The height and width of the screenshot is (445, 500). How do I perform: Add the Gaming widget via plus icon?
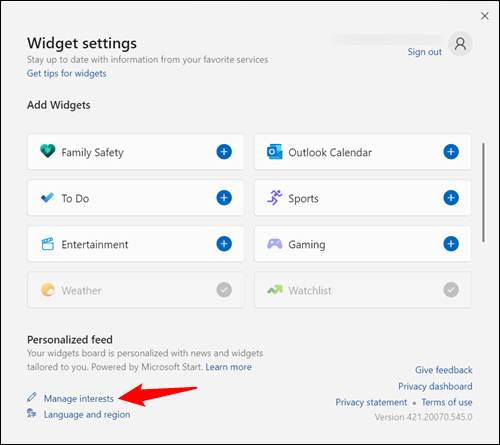point(451,244)
